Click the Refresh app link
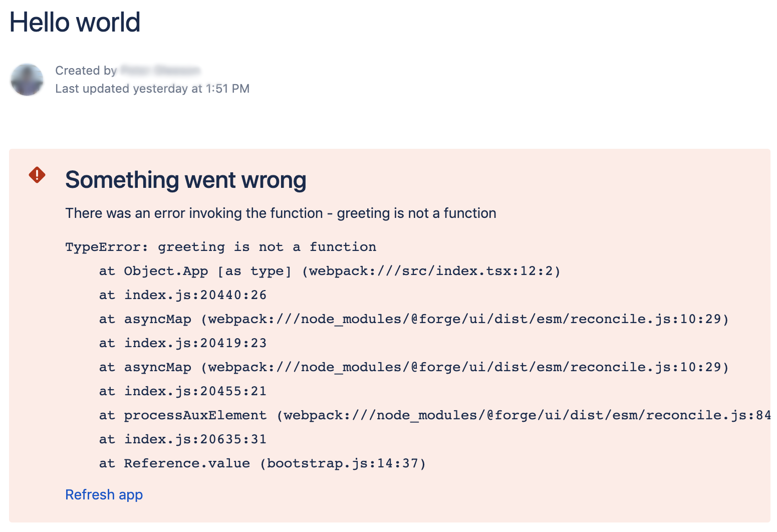The image size is (777, 532). click(x=104, y=494)
